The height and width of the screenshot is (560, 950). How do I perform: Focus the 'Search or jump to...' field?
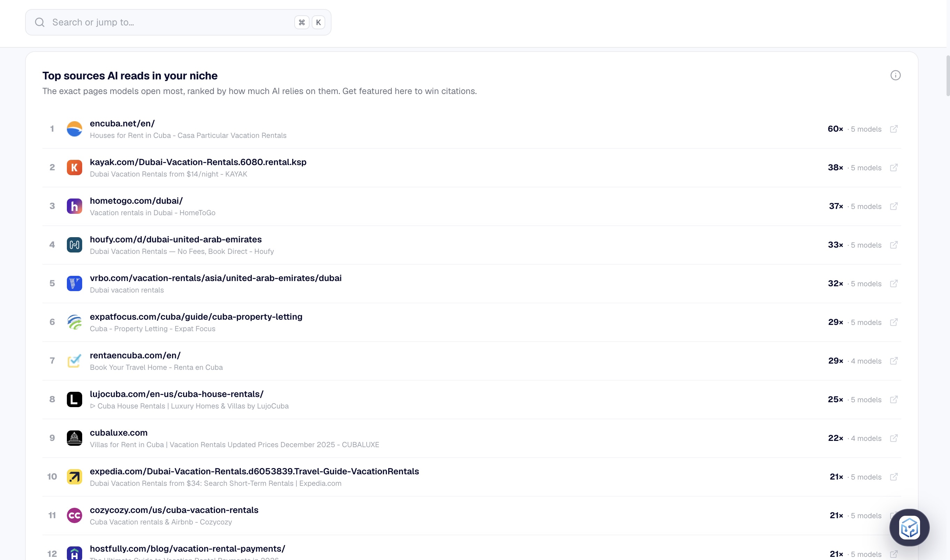(x=178, y=23)
